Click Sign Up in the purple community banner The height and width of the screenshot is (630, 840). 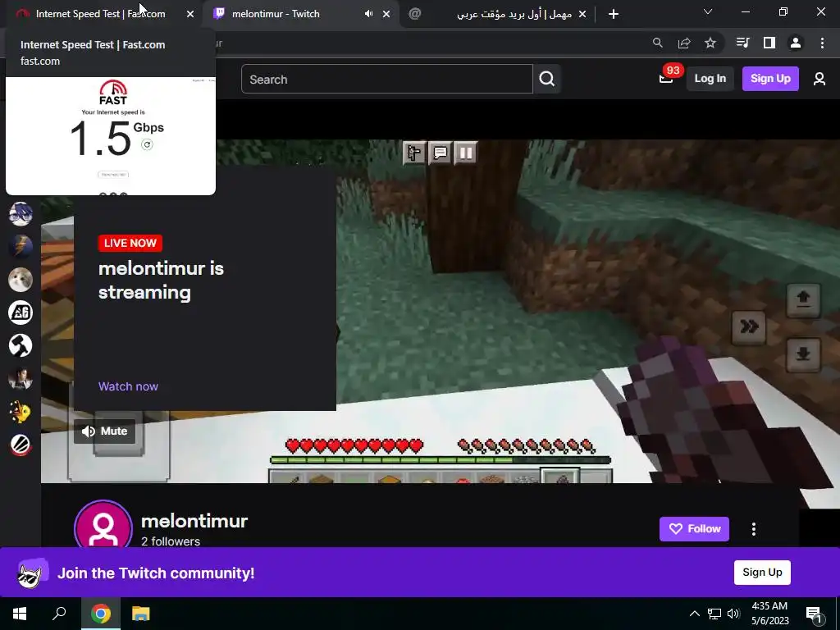click(x=762, y=572)
